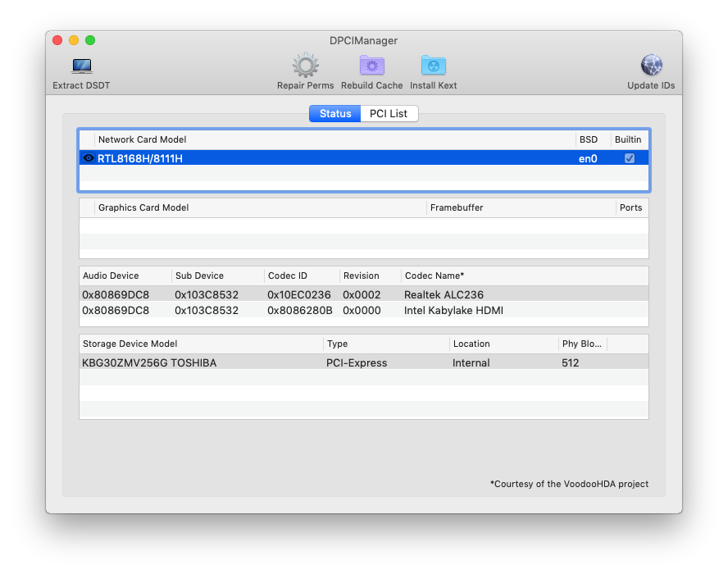
Task: Click the Ports column header
Action: (x=630, y=207)
